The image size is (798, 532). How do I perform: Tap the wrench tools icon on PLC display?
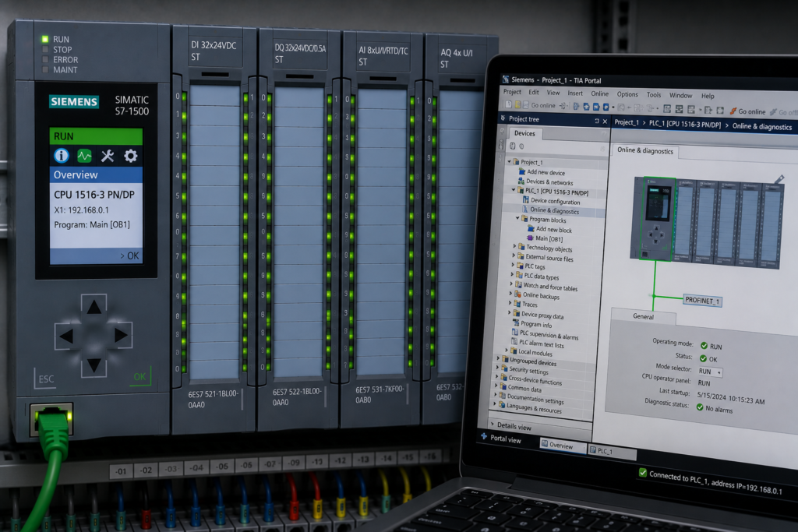(108, 156)
